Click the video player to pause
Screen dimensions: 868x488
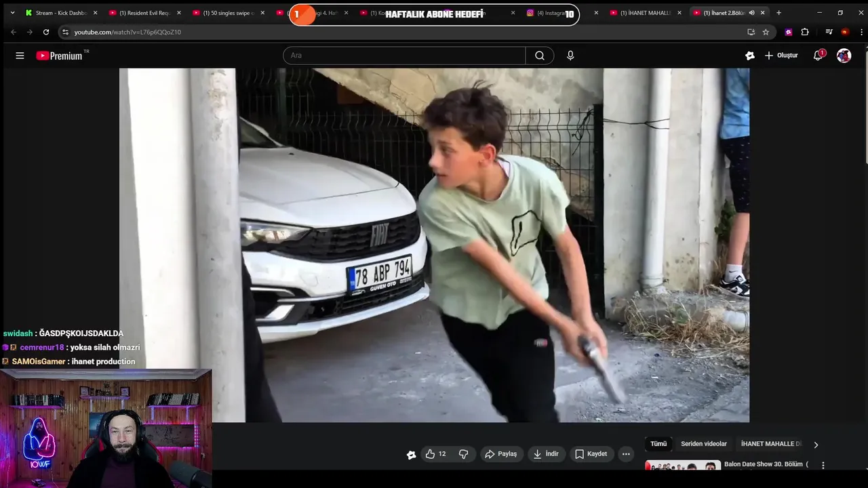click(x=434, y=245)
